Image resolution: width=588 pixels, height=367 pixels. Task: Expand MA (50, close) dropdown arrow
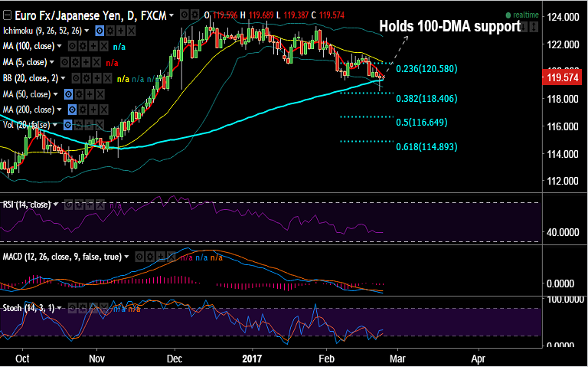click(x=55, y=93)
